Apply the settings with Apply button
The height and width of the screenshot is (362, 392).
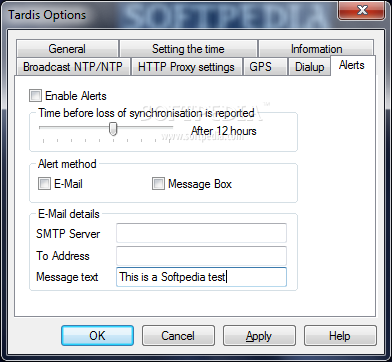click(259, 335)
